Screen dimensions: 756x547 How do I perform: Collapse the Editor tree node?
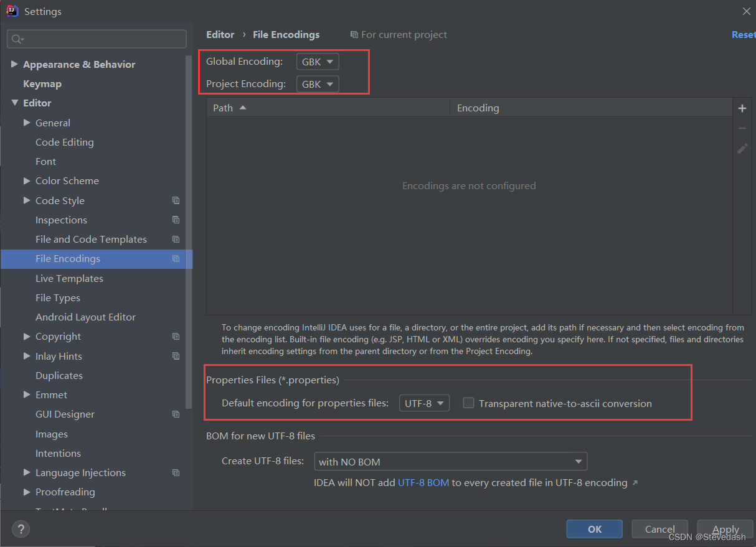[x=14, y=103]
